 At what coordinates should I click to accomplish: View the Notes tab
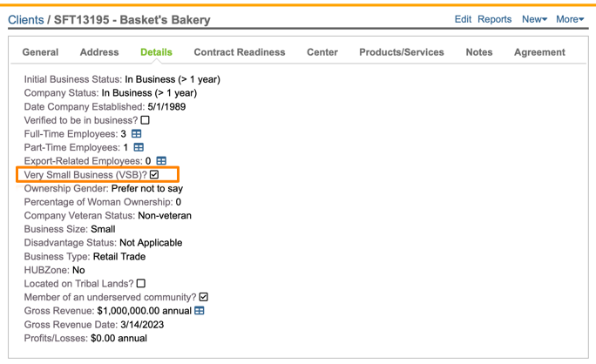coord(478,52)
